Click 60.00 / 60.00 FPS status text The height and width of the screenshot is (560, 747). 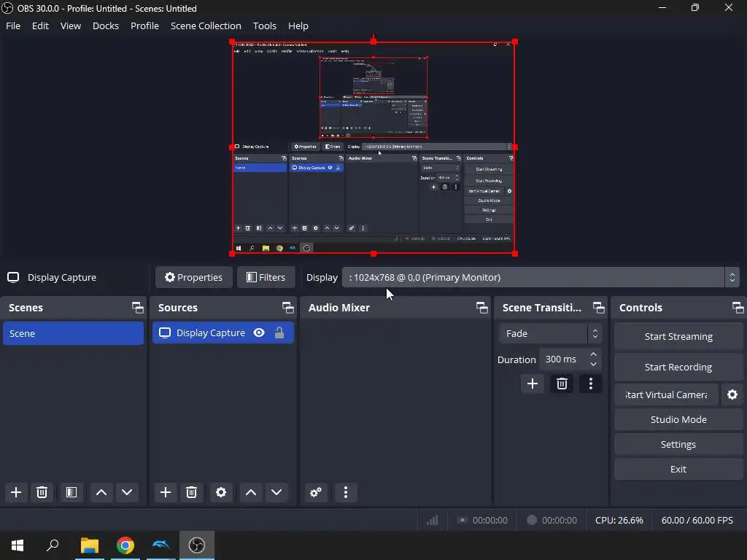(697, 520)
